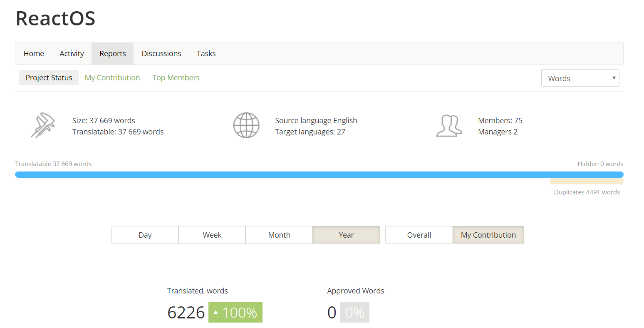Click 'Hidden 0 words' label
The height and width of the screenshot is (328, 644).
(600, 164)
